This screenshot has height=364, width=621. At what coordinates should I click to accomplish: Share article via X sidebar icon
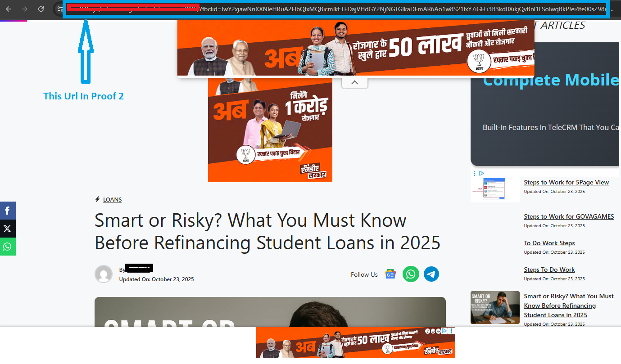(8, 229)
